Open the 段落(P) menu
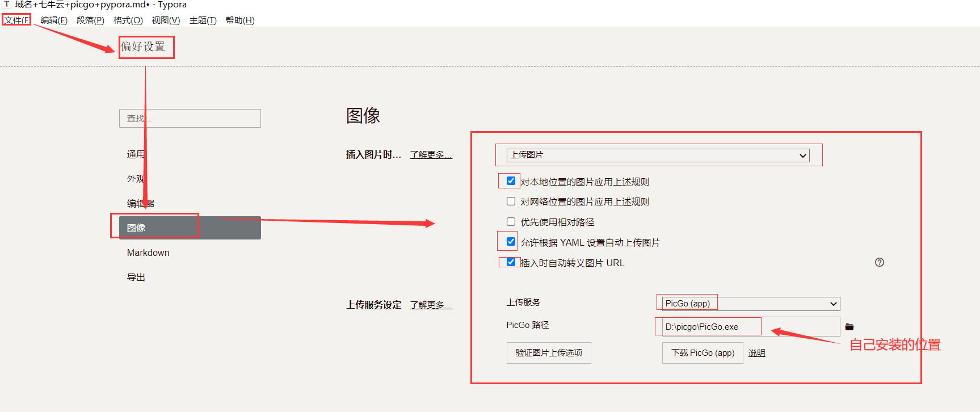980x412 pixels. point(90,20)
